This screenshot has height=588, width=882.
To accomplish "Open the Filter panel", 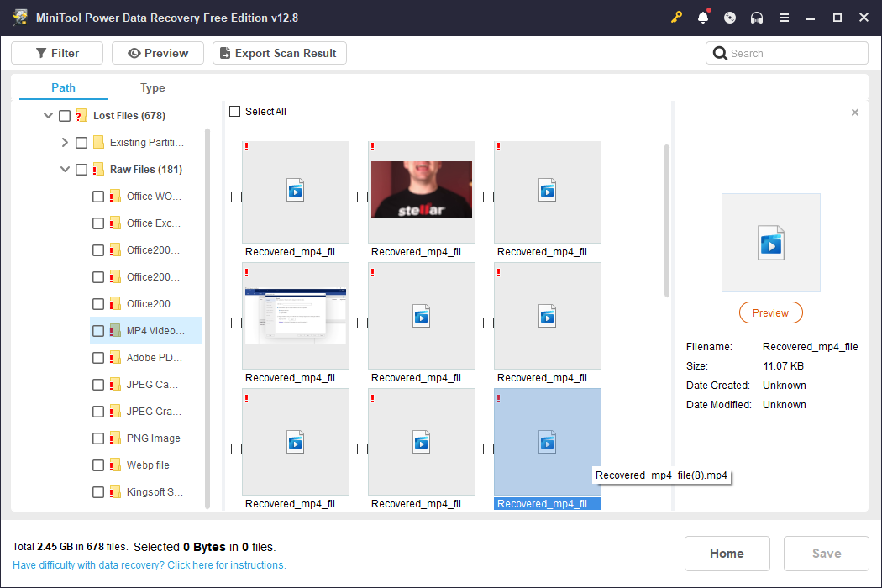I will [x=56, y=52].
